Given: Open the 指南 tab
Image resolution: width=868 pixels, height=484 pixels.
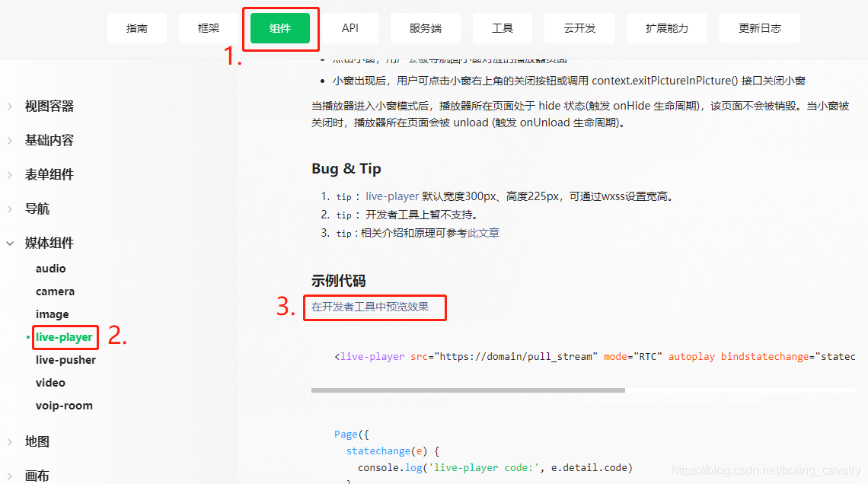Looking at the screenshot, I should 137,28.
